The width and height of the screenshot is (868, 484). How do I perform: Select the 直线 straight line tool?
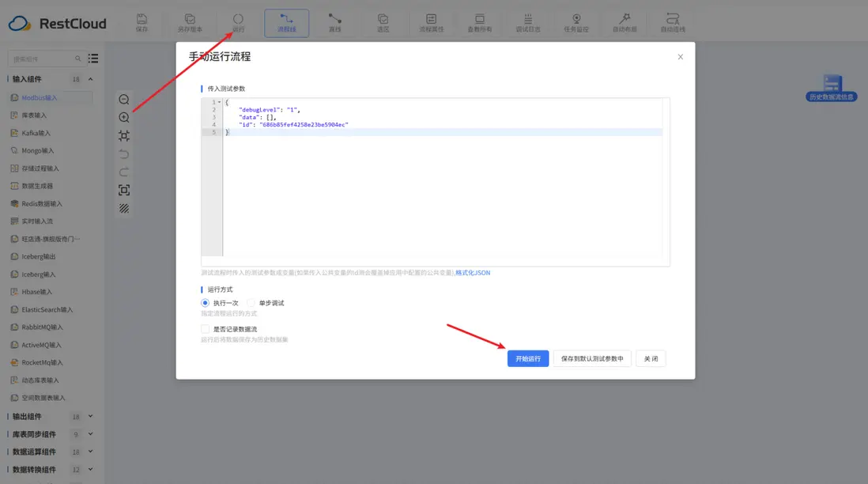[335, 23]
